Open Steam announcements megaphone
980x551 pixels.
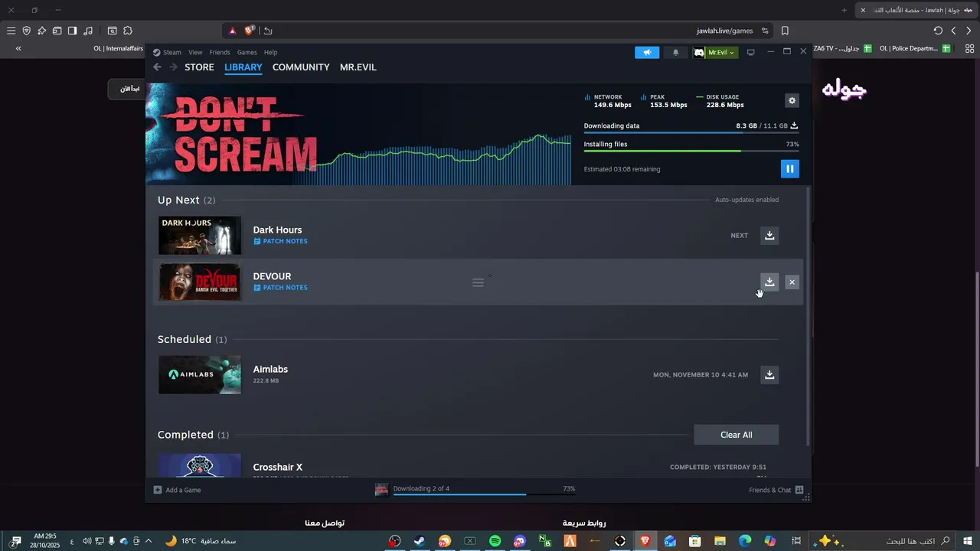tap(647, 52)
